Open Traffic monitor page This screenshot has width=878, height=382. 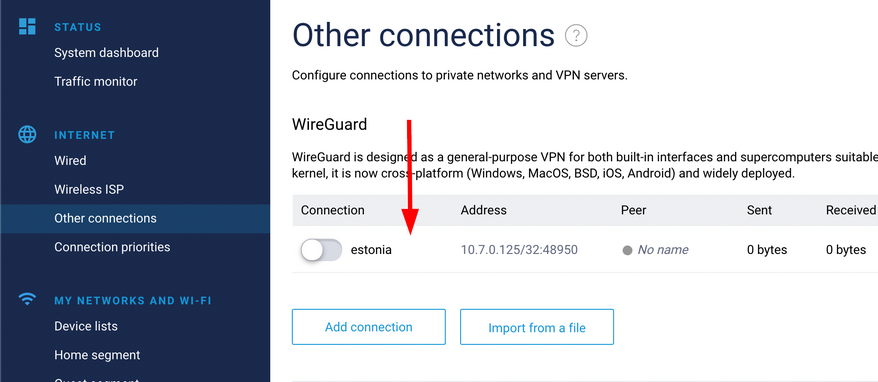96,81
